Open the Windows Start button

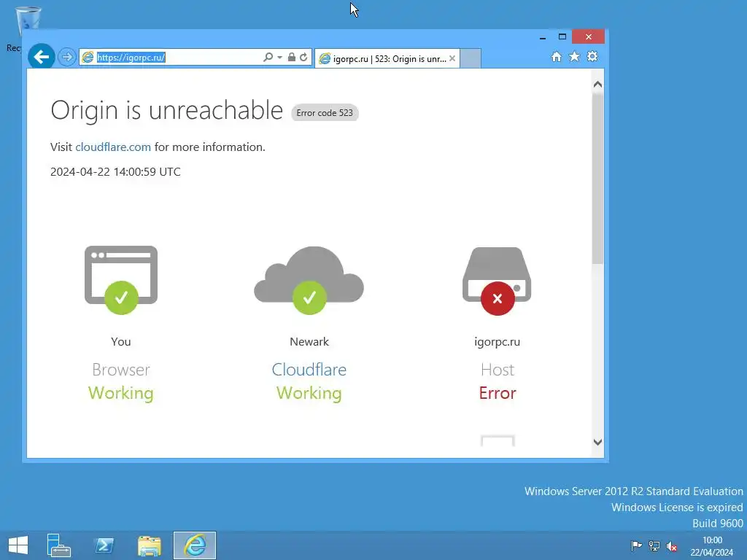[18, 545]
